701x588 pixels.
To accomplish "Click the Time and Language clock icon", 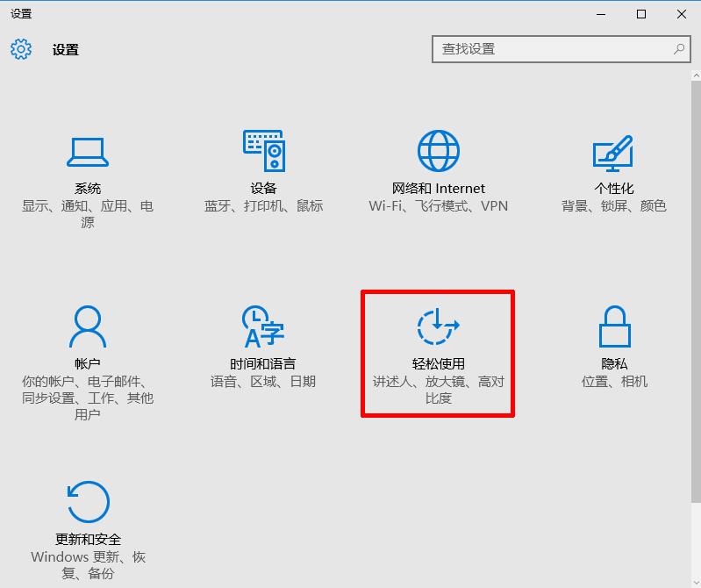I will pos(262,327).
